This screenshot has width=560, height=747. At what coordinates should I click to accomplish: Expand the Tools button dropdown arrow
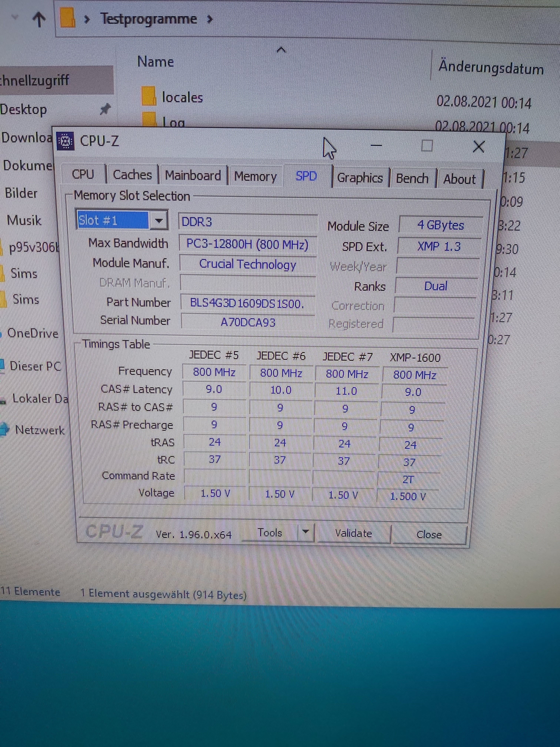(306, 532)
